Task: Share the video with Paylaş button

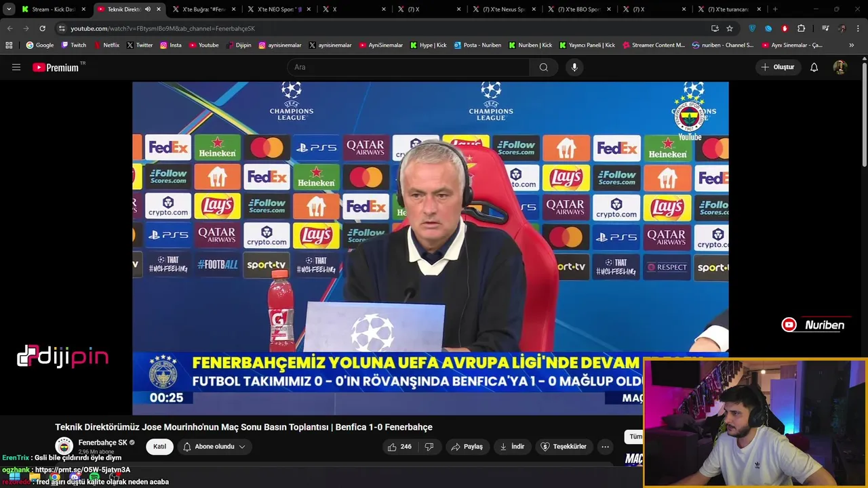Action: pos(467,447)
